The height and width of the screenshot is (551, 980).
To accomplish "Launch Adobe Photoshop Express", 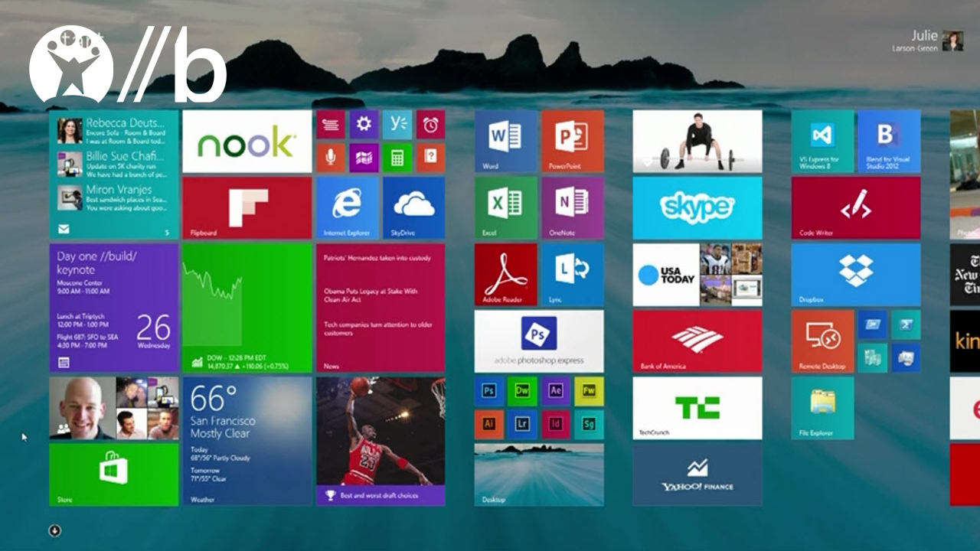I will tap(538, 341).
